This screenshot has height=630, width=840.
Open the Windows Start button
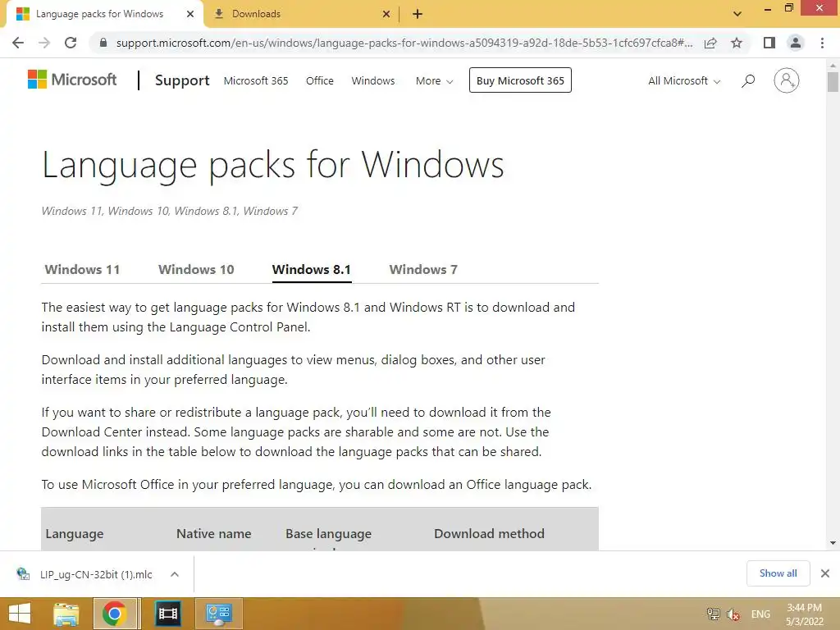tap(20, 614)
